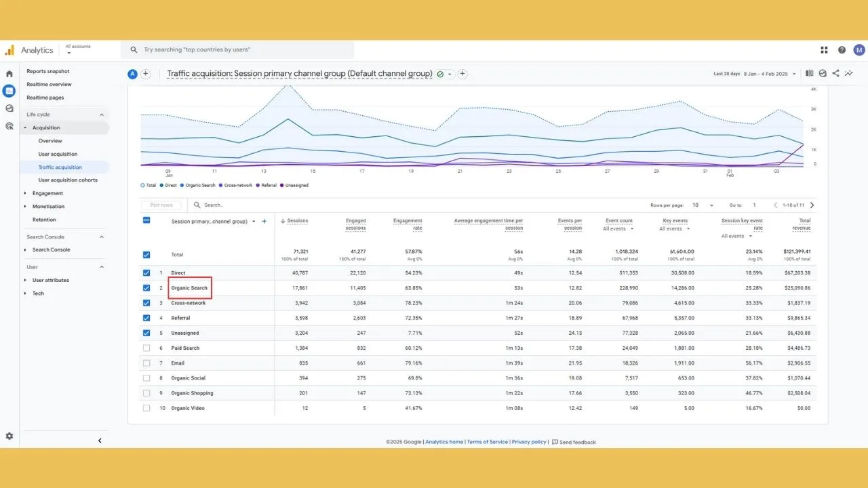The width and height of the screenshot is (868, 488).
Task: Uncheck the Referral row checkbox
Action: tap(146, 318)
